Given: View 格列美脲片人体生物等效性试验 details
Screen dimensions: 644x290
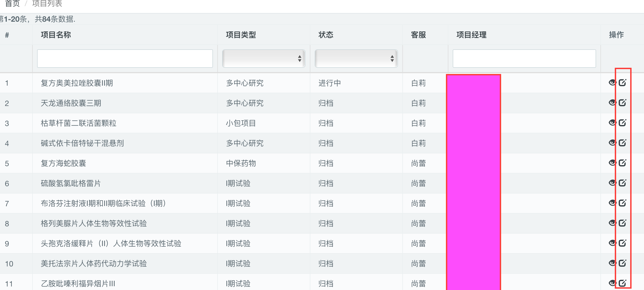Looking at the screenshot, I should pos(612,223).
